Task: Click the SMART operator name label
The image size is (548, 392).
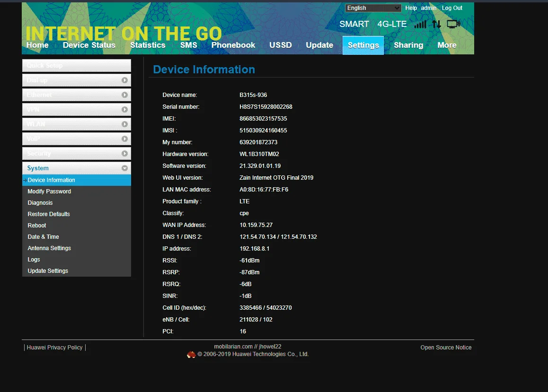Action: [354, 24]
